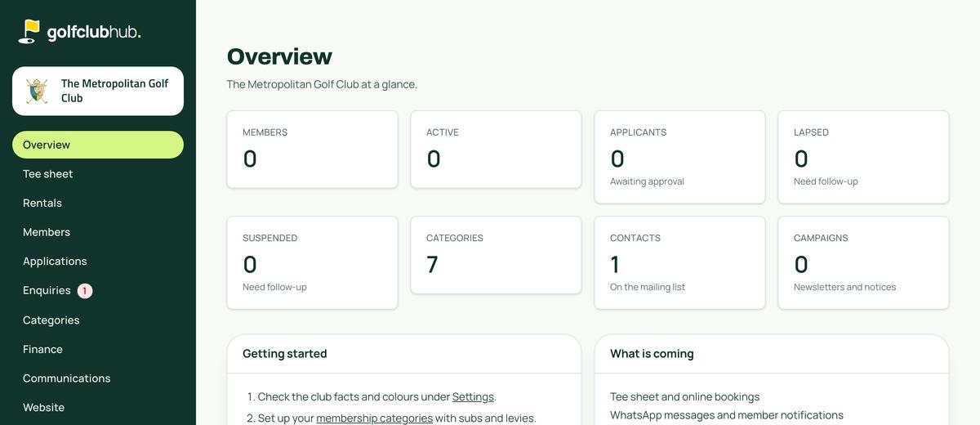980x425 pixels.
Task: Click The Metropolitan Golf Club switcher card
Action: [x=98, y=91]
